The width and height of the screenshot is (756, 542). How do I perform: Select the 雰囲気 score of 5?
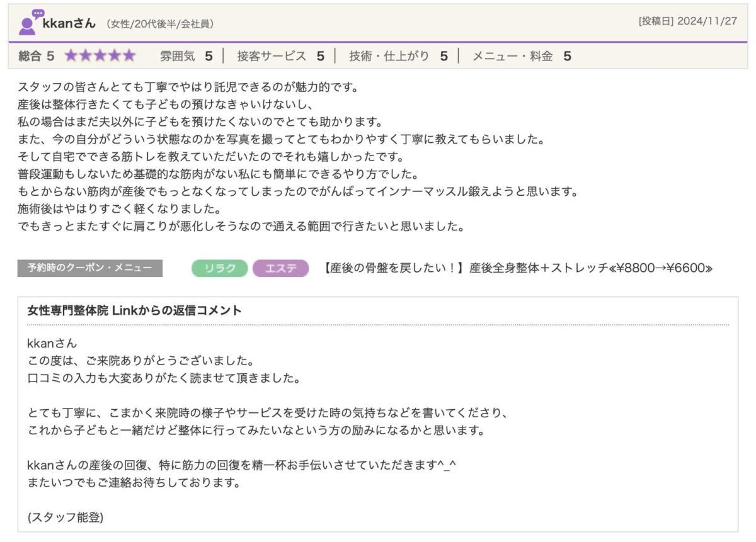pyautogui.click(x=186, y=56)
